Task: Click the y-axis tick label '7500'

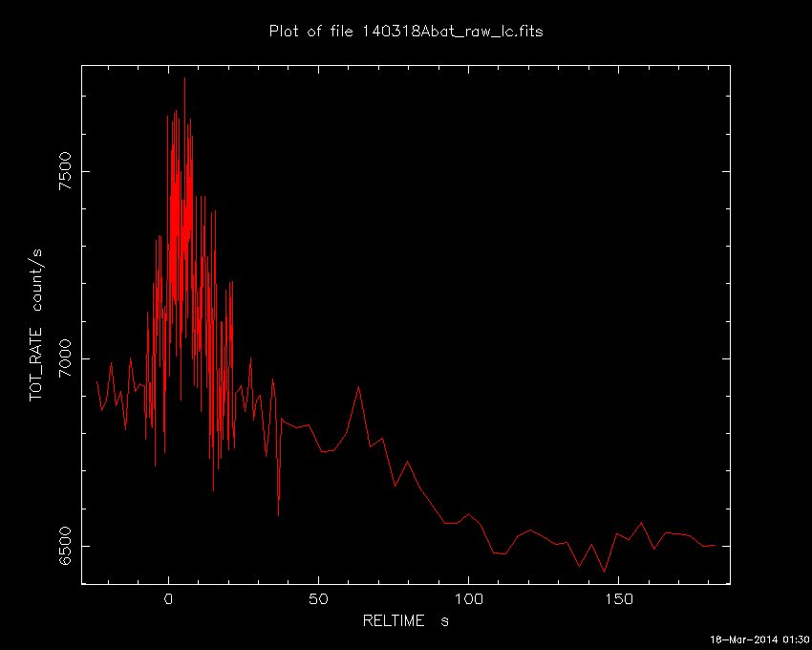Action: click(66, 171)
